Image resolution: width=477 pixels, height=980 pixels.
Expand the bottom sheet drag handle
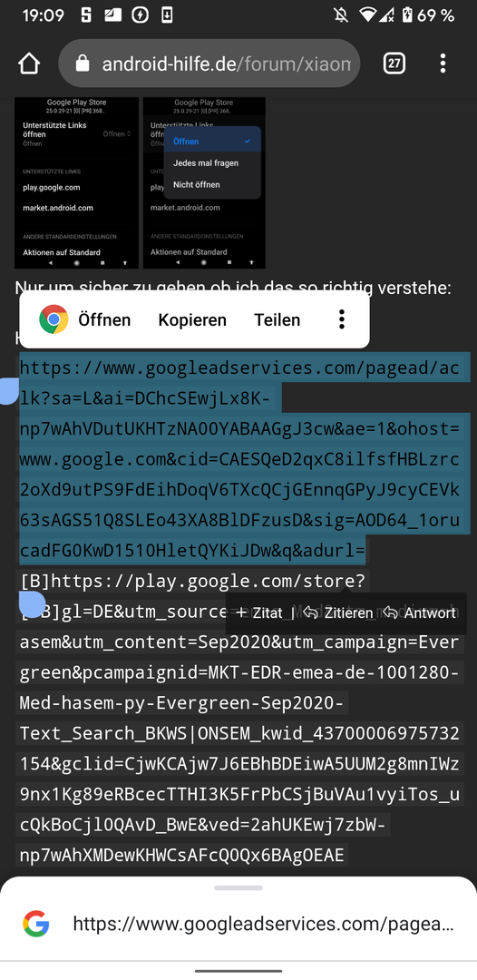[238, 887]
